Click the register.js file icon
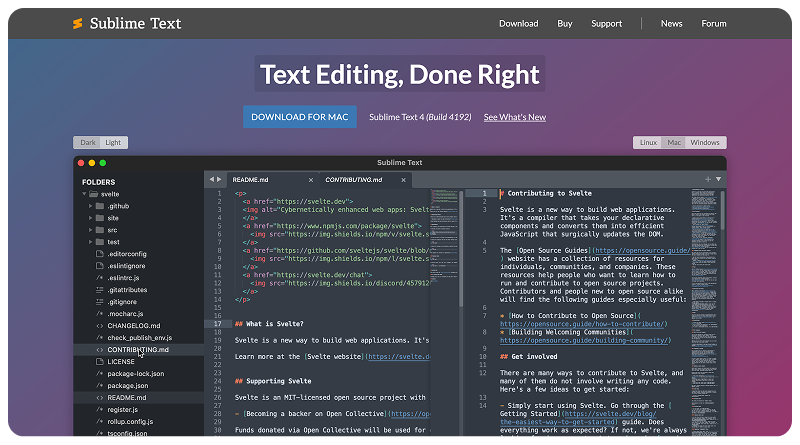Viewport: 800px width, 445px height. pos(99,409)
